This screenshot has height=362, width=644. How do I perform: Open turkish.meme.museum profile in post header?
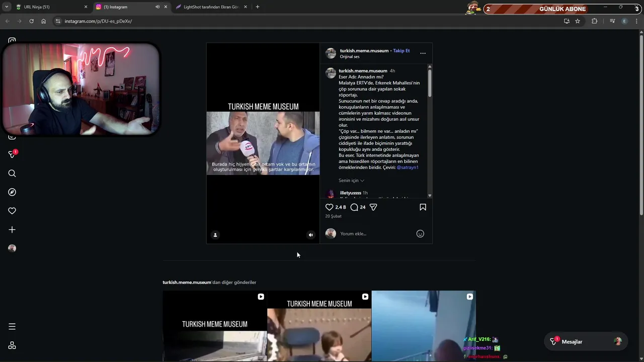click(364, 51)
